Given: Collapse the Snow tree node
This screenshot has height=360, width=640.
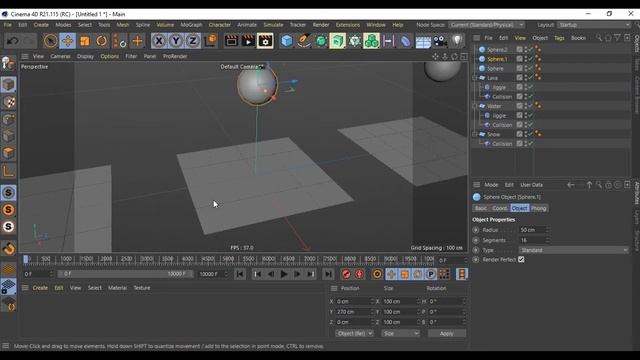Looking at the screenshot, I should (475, 134).
